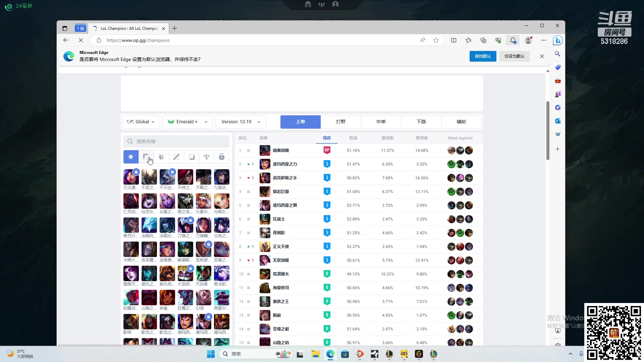This screenshot has width=644, height=362.
Task: Switch to the 打野 role tab
Action: click(341, 122)
